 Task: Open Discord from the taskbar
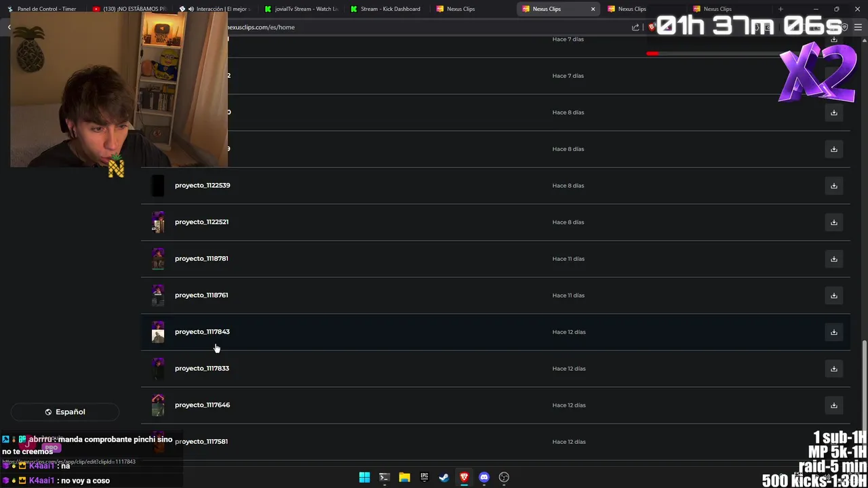[x=484, y=477]
